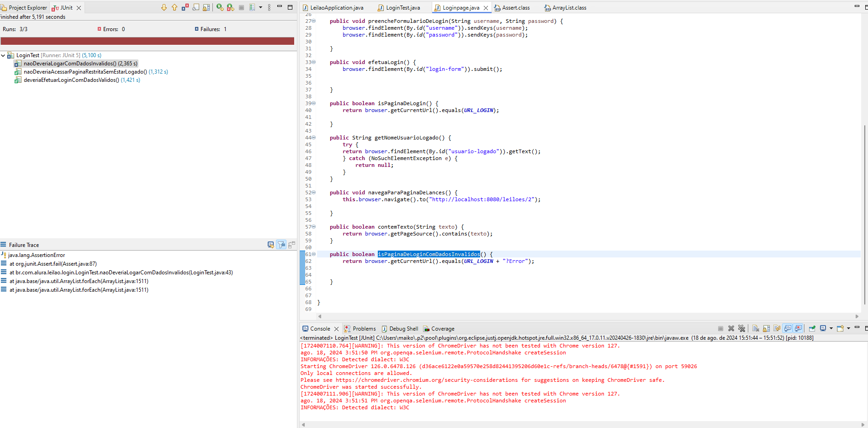Remove all terminated launches icon
This screenshot has height=428, width=868.
[x=741, y=328]
